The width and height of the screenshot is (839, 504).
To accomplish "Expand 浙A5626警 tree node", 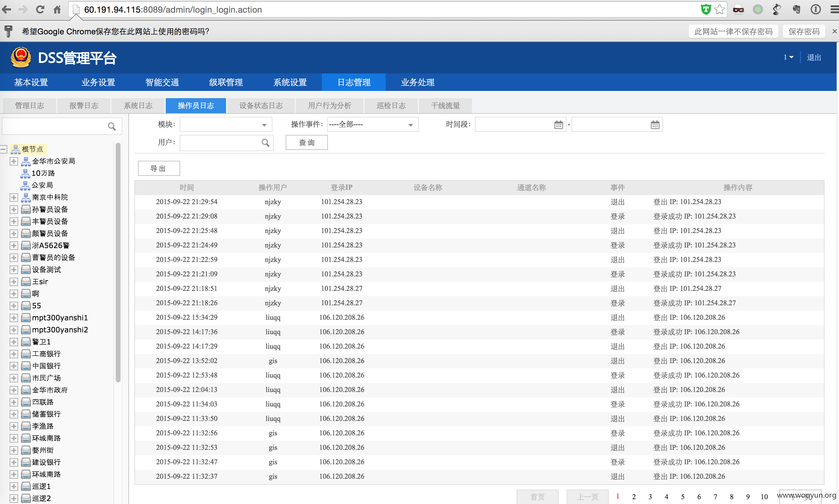I will tap(14, 246).
